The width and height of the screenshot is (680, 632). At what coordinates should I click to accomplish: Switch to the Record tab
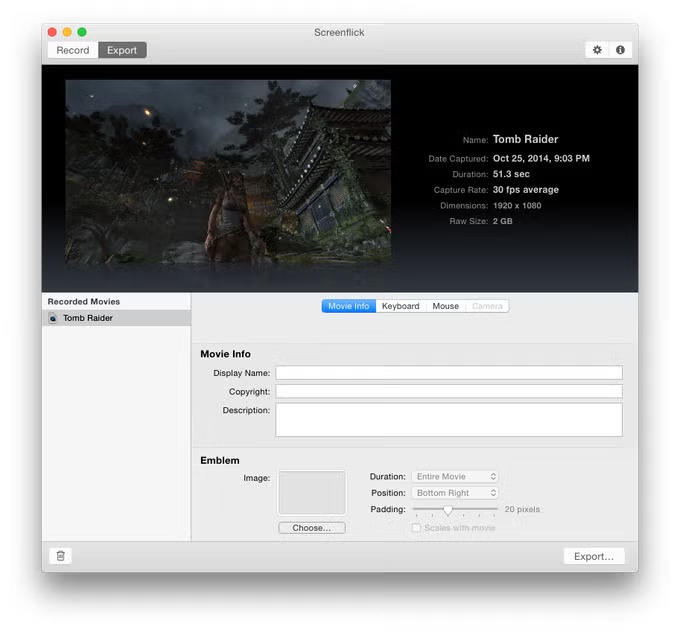[x=73, y=50]
